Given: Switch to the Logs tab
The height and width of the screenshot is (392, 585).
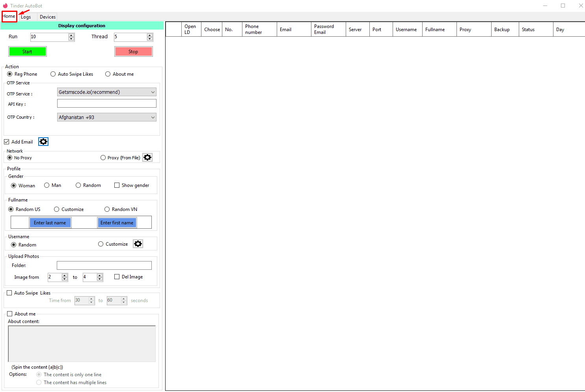Looking at the screenshot, I should coord(26,17).
